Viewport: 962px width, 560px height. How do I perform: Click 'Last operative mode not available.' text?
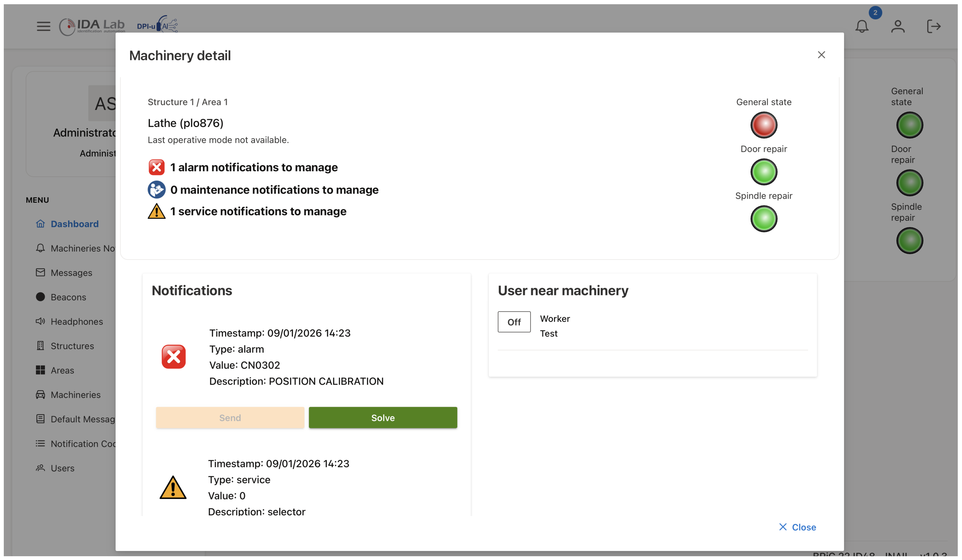tap(218, 140)
